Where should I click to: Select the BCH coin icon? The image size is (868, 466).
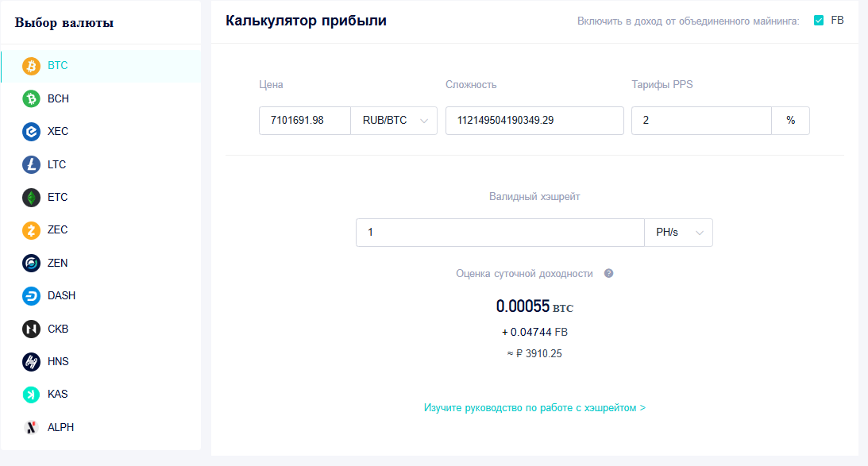click(31, 98)
